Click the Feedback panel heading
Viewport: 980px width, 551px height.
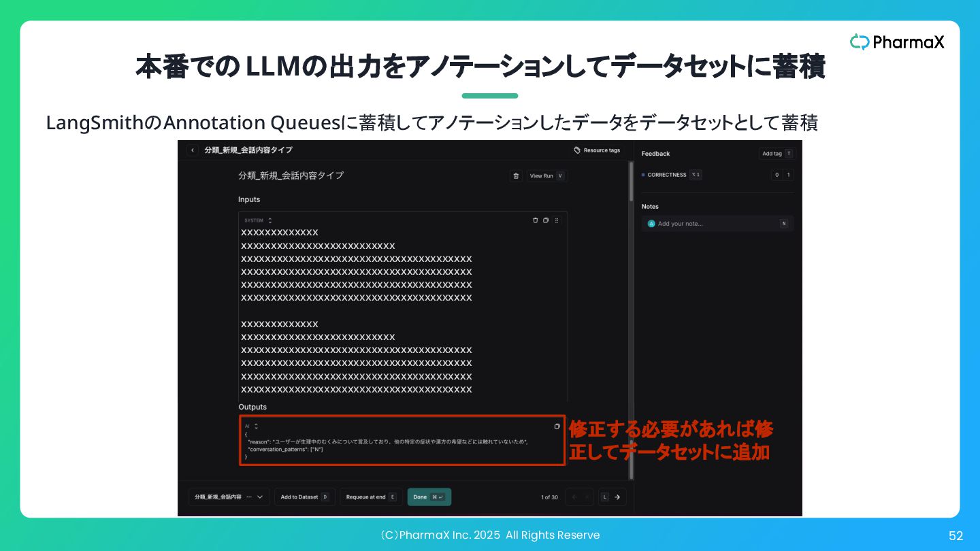(656, 154)
